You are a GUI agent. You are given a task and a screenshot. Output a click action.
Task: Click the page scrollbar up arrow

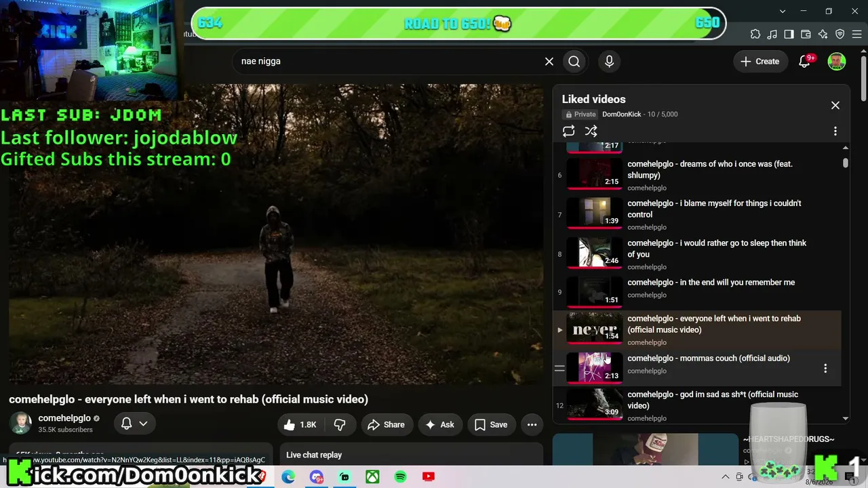point(863,52)
